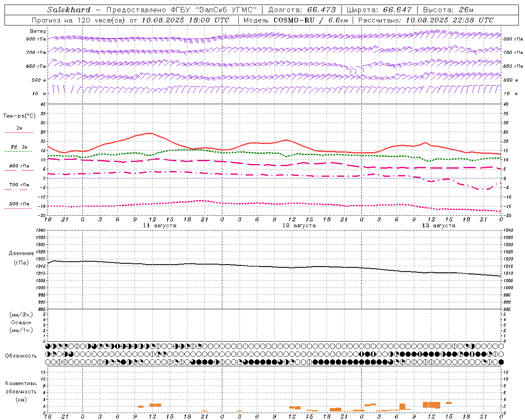Select the Высота: 26м text
Screen dimensions: 525x420
pyautogui.click(x=448, y=10)
